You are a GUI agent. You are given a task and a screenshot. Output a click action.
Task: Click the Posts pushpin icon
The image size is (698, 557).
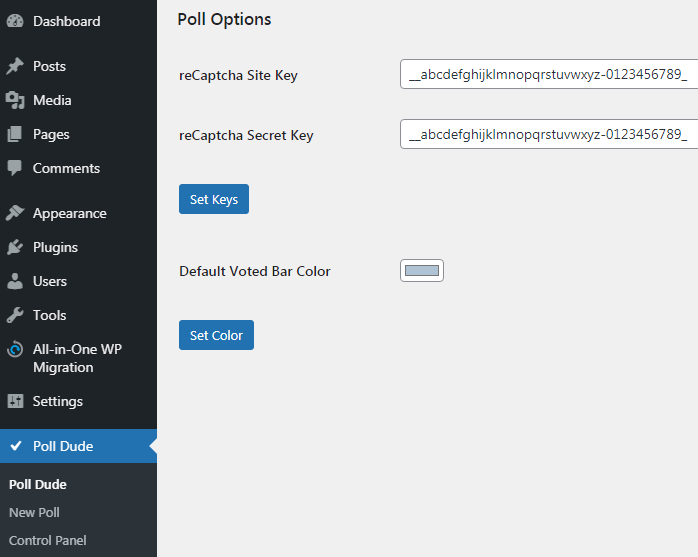(15, 66)
